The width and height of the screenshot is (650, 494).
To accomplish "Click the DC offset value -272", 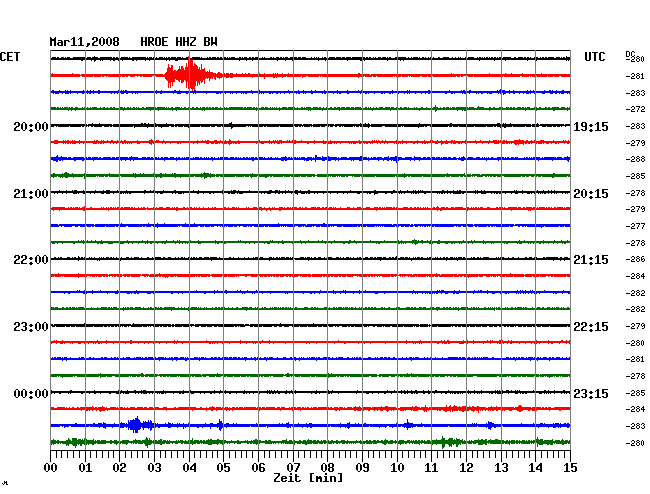I will tap(635, 109).
